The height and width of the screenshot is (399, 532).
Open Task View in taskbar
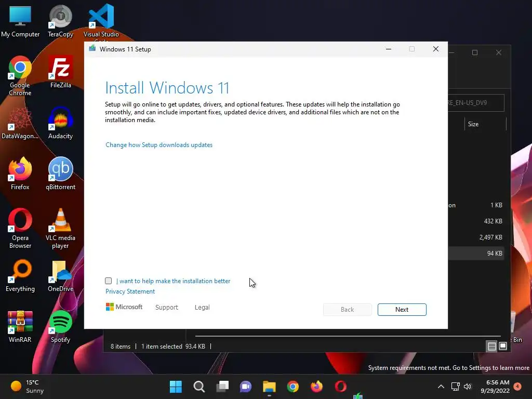click(222, 387)
